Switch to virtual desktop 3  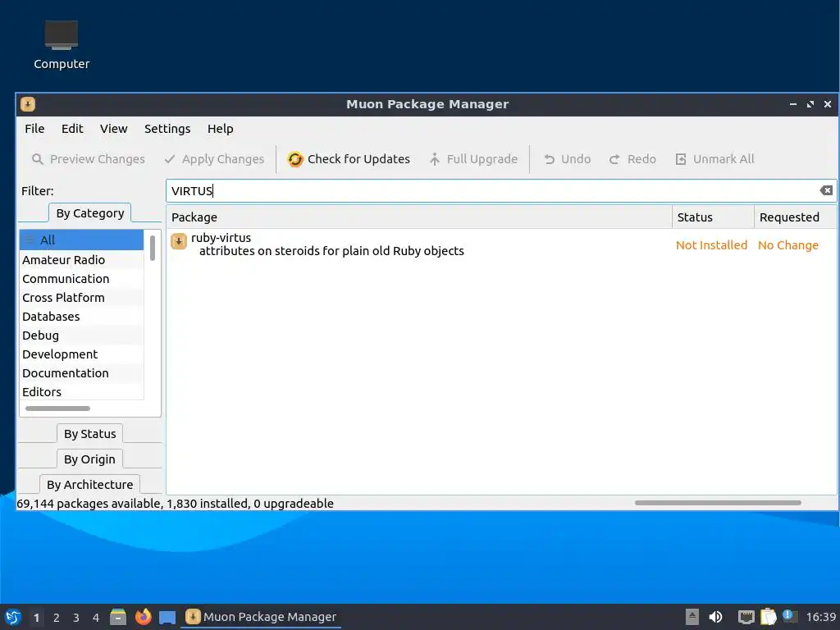coord(76,618)
